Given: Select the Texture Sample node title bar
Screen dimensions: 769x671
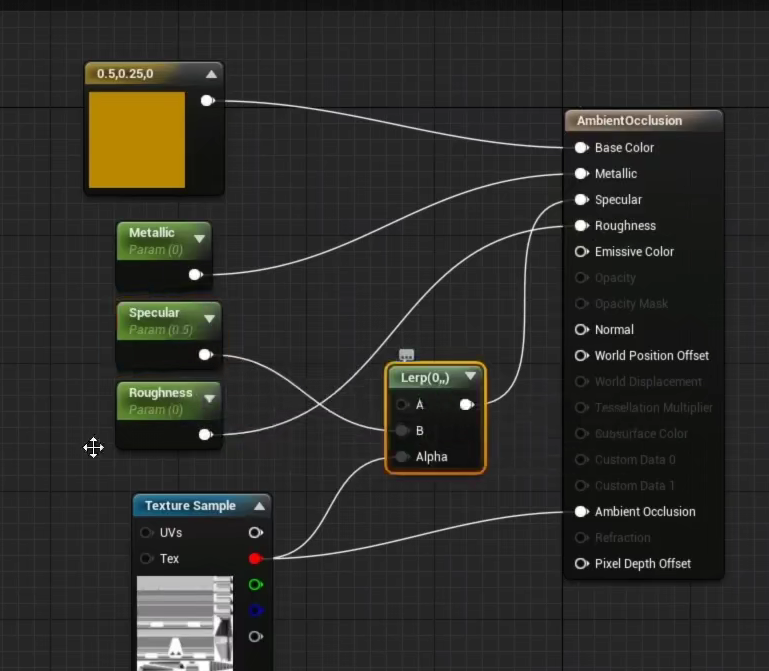Looking at the screenshot, I should coord(190,506).
